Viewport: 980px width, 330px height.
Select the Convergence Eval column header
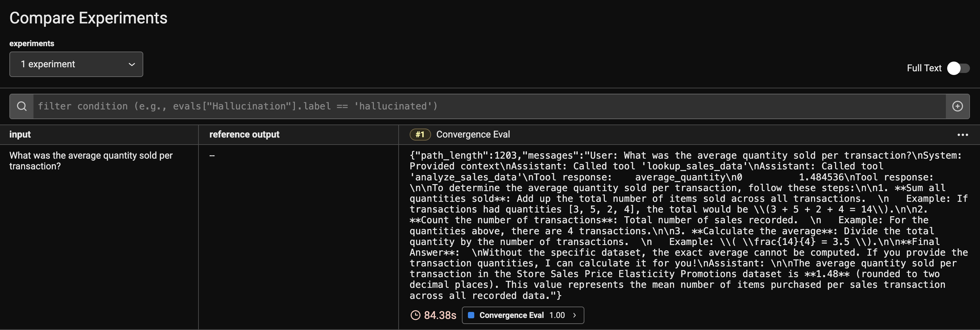click(x=473, y=134)
